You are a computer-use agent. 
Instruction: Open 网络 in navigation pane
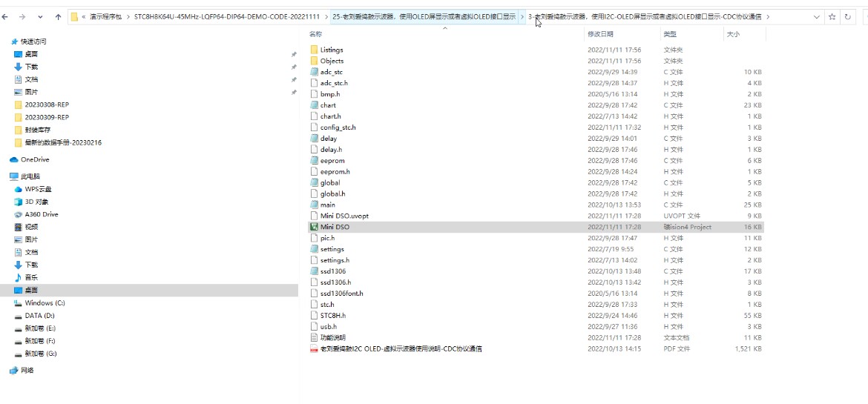coord(27,370)
